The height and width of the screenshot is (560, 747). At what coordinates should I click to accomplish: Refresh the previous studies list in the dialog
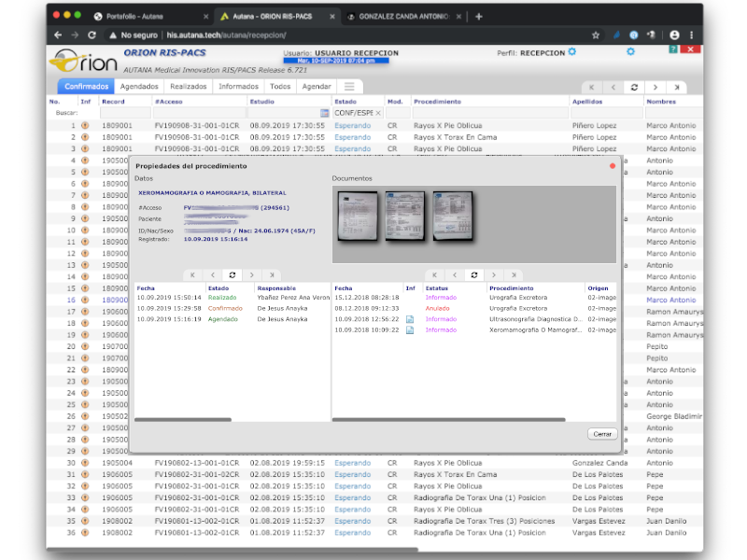coord(473,275)
